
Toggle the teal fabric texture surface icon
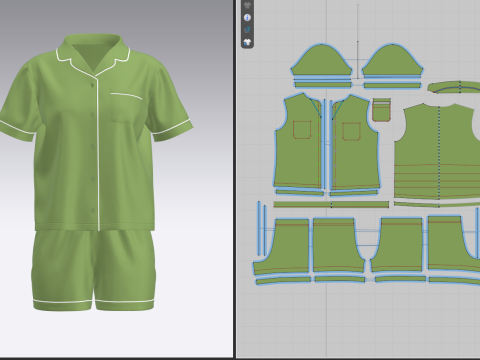click(247, 30)
